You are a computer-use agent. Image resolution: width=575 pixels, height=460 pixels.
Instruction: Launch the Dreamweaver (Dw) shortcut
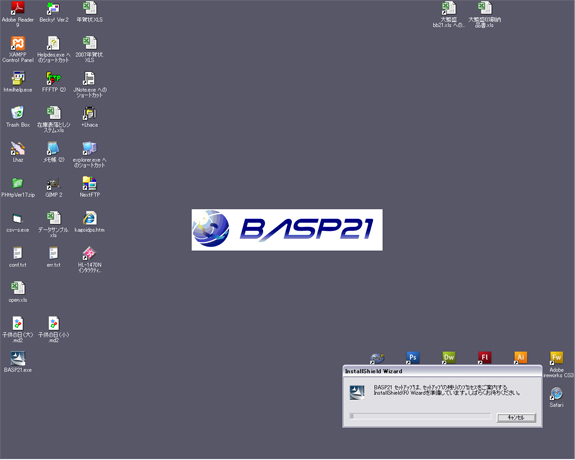tap(448, 358)
